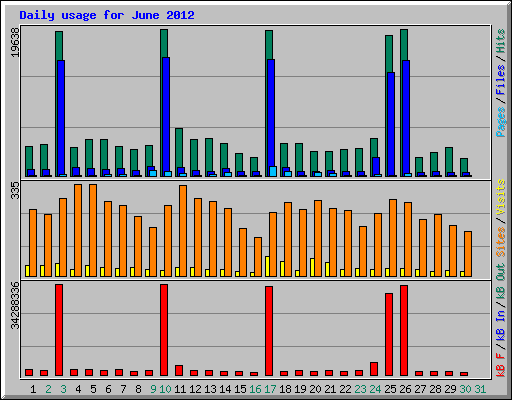The width and height of the screenshot is (512, 400).
Task: Click day label 1 on the x-axis
Action: pos(33,389)
